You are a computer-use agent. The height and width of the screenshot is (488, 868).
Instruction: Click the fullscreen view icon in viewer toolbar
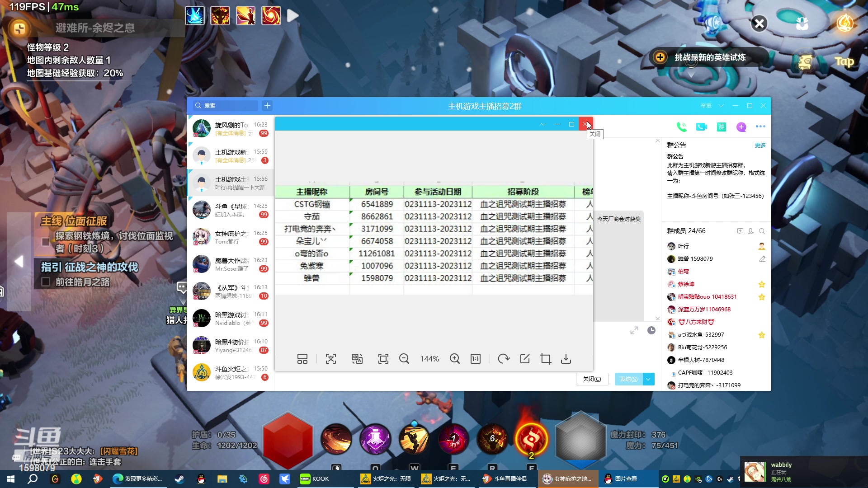click(383, 359)
